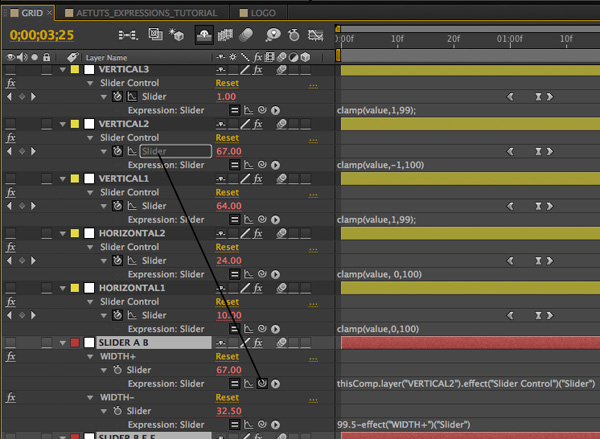Screen dimensions: 600x439
Task: Toggle expression enable for HORIZONTAL1 Slider
Action: pyautogui.click(x=235, y=329)
